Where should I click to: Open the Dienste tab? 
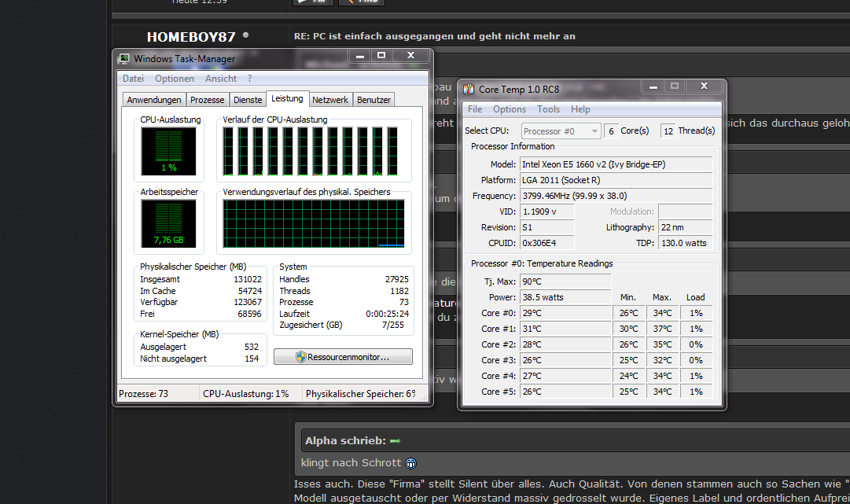click(248, 100)
